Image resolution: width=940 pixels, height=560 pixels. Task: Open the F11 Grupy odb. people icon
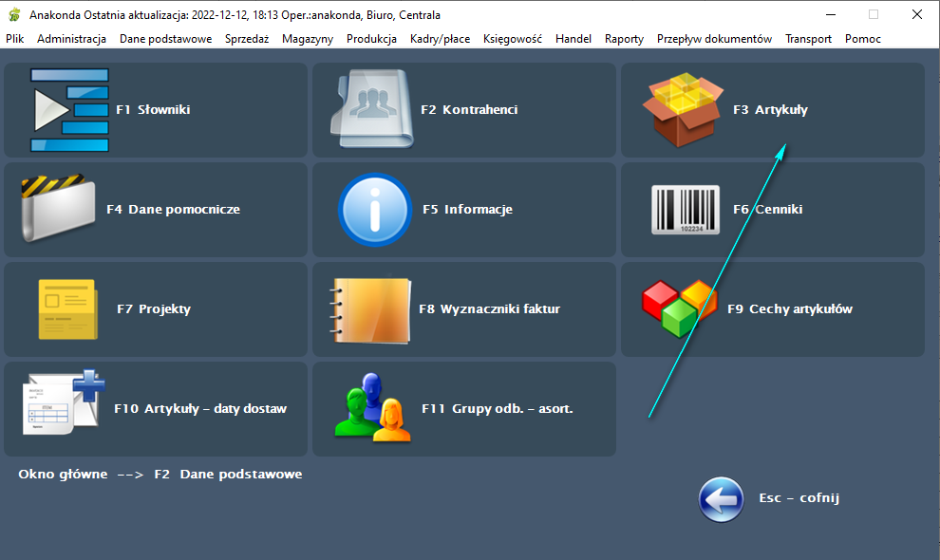[372, 408]
